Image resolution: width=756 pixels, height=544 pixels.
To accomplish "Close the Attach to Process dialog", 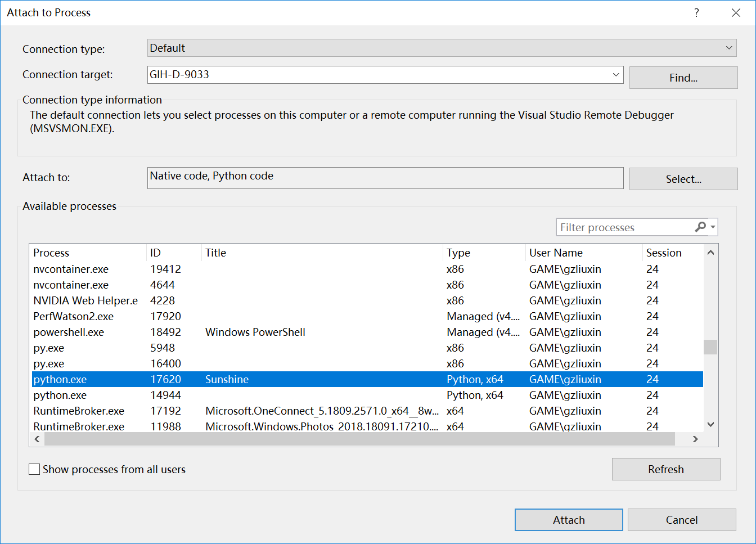I will pos(736,12).
